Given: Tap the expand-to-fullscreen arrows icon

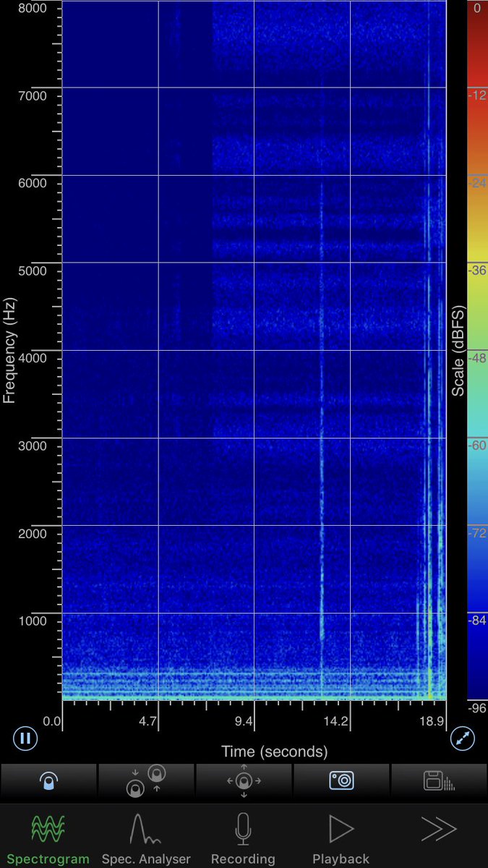Looking at the screenshot, I should point(463,739).
